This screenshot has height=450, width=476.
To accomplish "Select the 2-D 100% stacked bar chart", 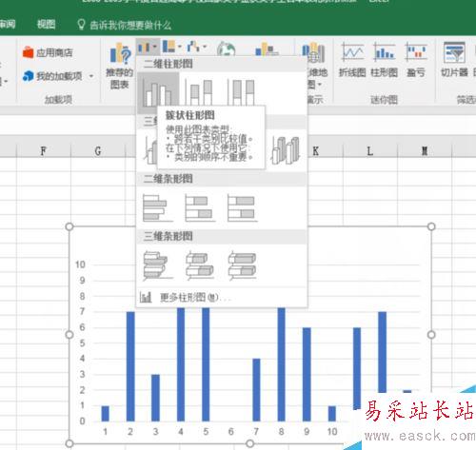I will tap(243, 207).
